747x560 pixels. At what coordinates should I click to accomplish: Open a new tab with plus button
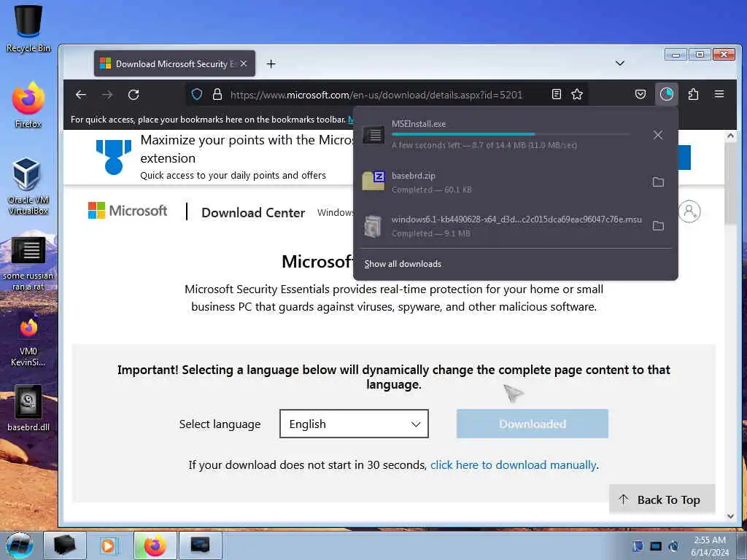(271, 64)
